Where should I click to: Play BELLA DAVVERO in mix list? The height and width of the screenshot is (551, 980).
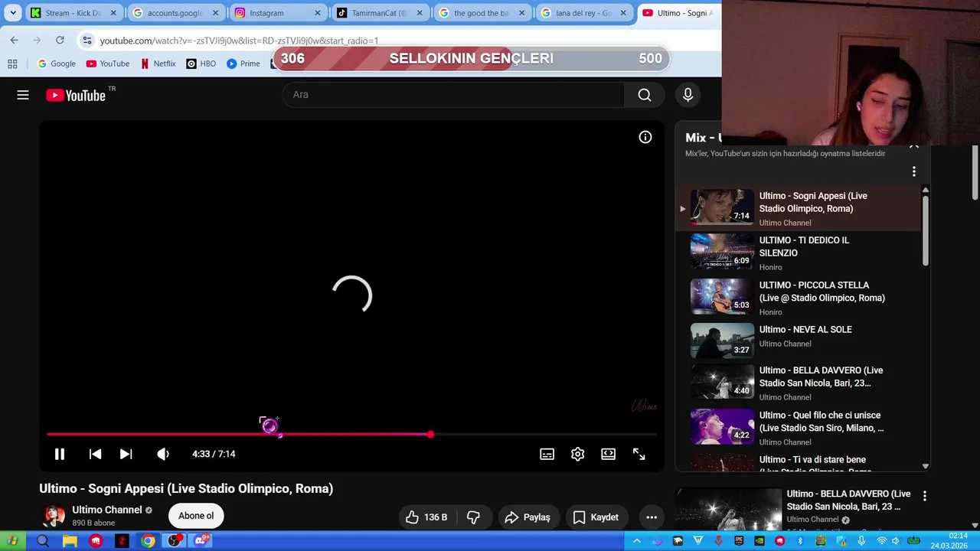(796, 383)
